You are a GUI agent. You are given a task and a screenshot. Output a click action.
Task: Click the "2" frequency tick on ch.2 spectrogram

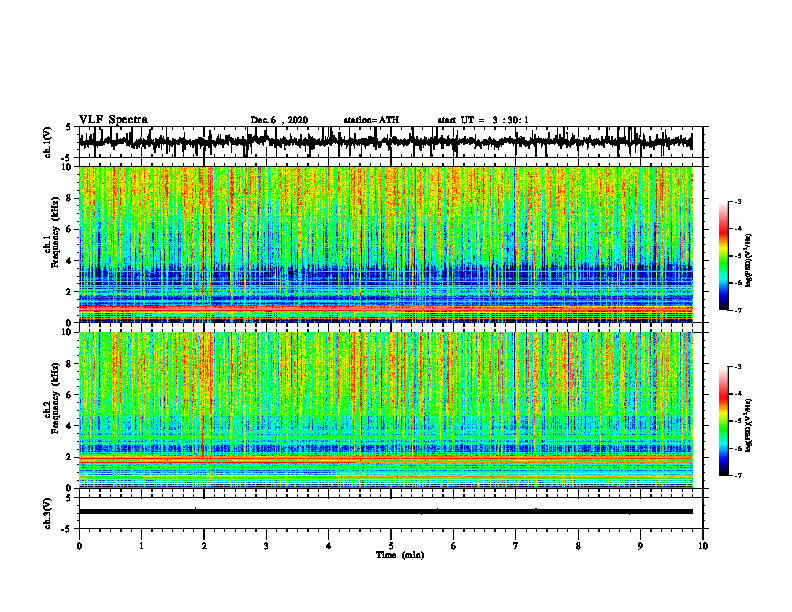(x=70, y=457)
